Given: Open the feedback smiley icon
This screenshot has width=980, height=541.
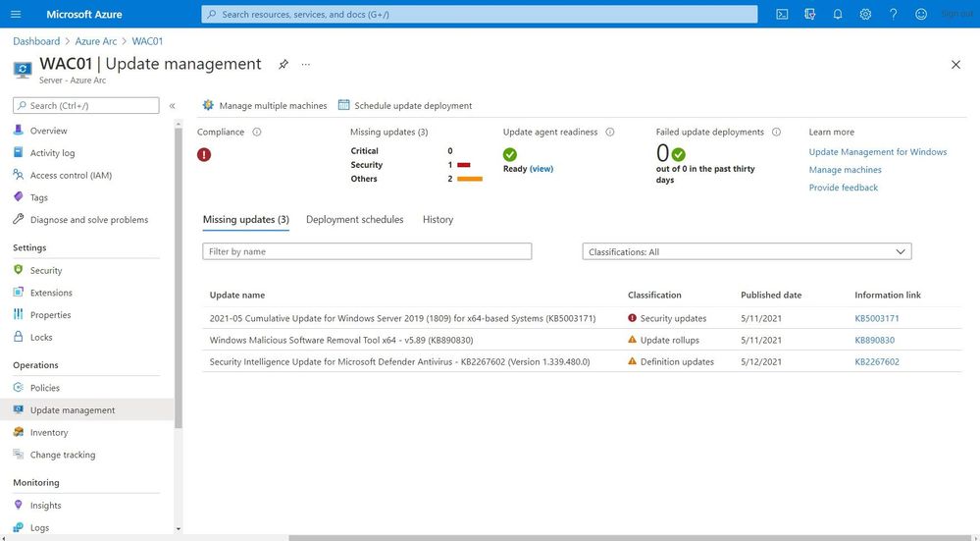Looking at the screenshot, I should click(921, 14).
